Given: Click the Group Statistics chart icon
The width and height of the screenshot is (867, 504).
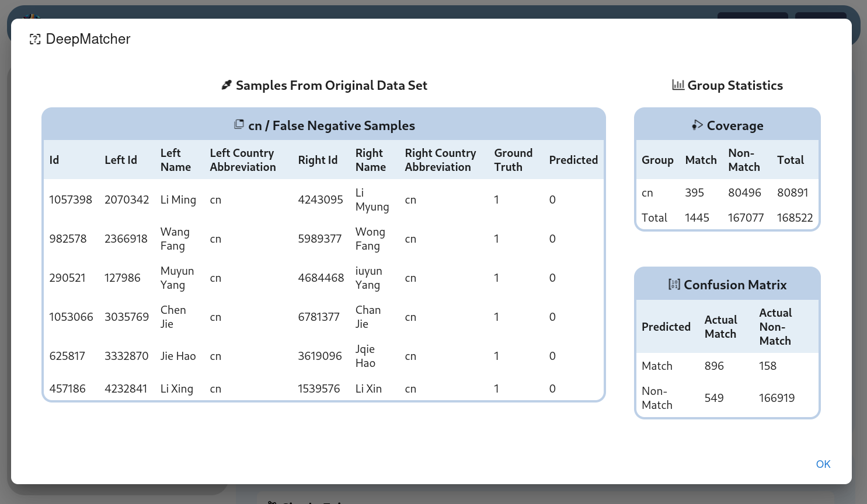Looking at the screenshot, I should tap(678, 85).
